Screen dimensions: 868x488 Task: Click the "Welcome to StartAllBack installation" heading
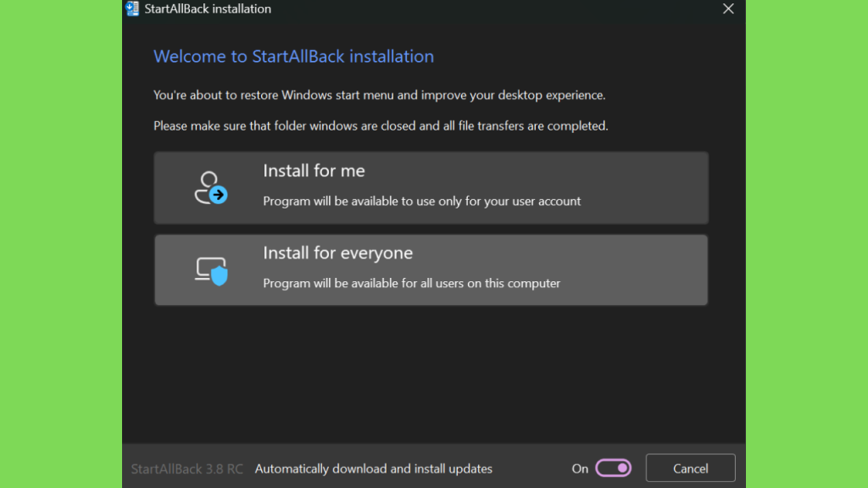pos(293,57)
